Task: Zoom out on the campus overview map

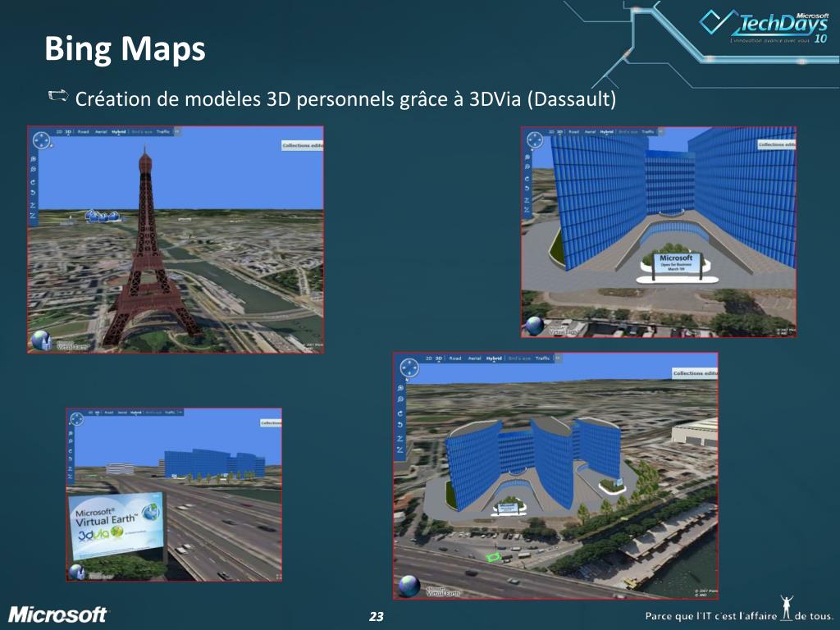Action: pyautogui.click(x=400, y=399)
